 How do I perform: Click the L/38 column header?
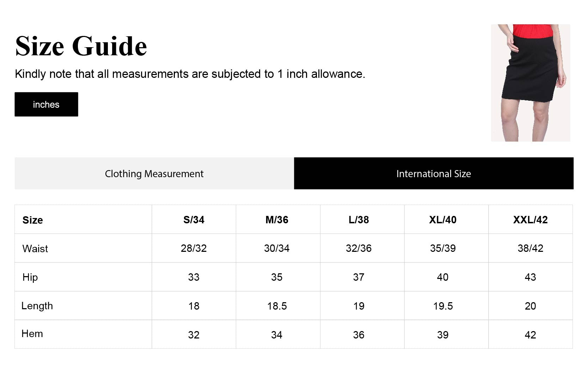(x=359, y=219)
